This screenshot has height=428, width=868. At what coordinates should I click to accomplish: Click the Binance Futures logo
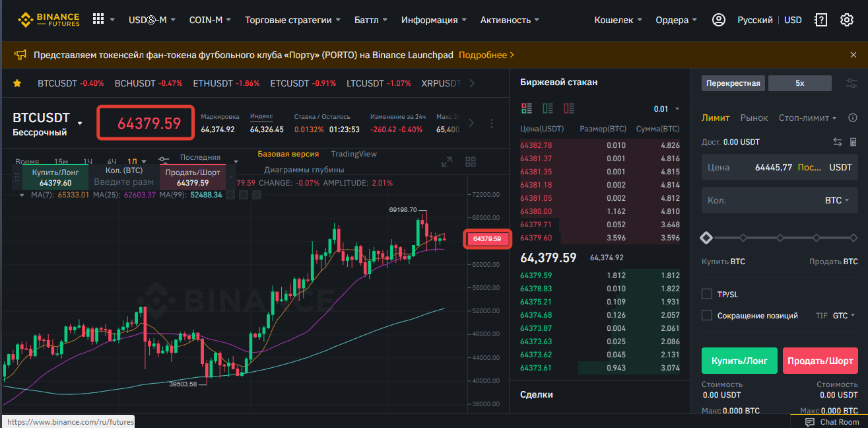(48, 20)
